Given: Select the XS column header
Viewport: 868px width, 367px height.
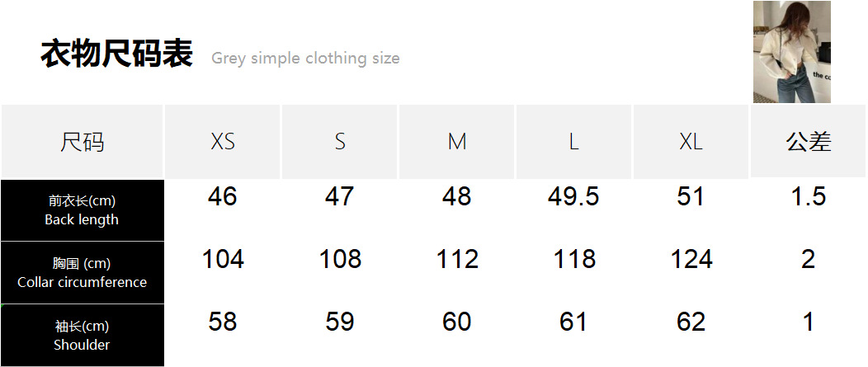Looking at the screenshot, I should pyautogui.click(x=223, y=142).
